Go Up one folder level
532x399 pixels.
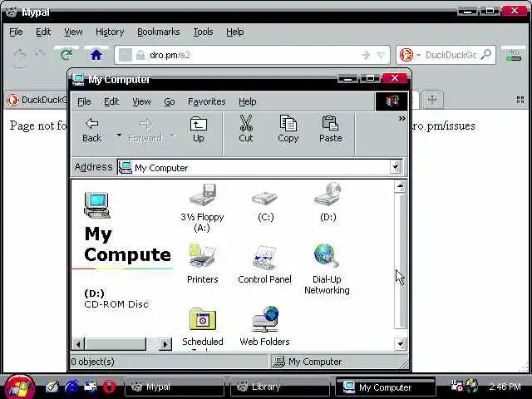(x=199, y=131)
